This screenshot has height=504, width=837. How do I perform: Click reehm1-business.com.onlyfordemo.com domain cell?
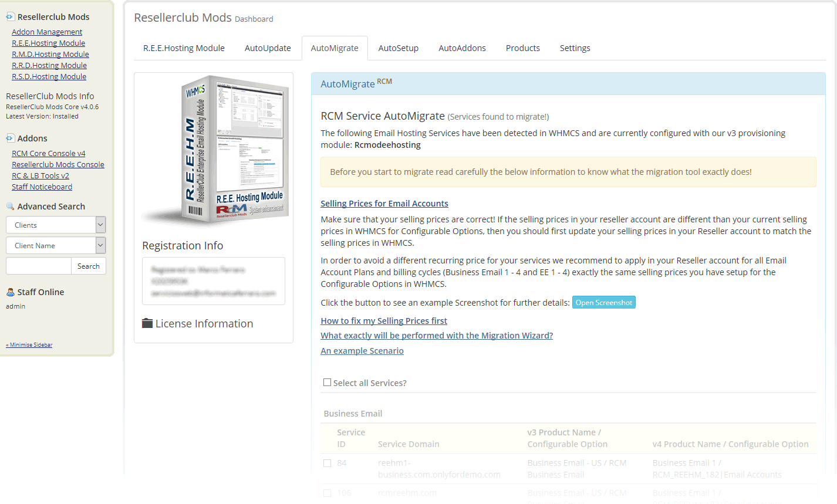[x=439, y=469]
